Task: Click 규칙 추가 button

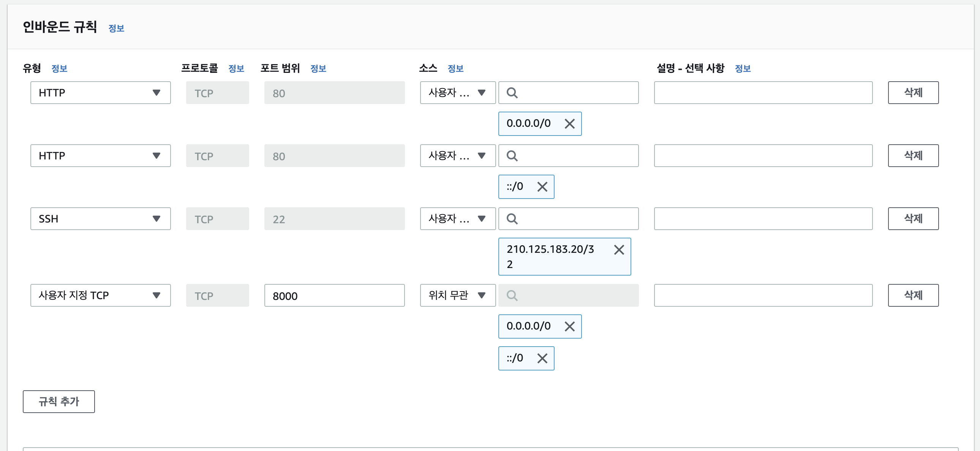Action: click(58, 401)
